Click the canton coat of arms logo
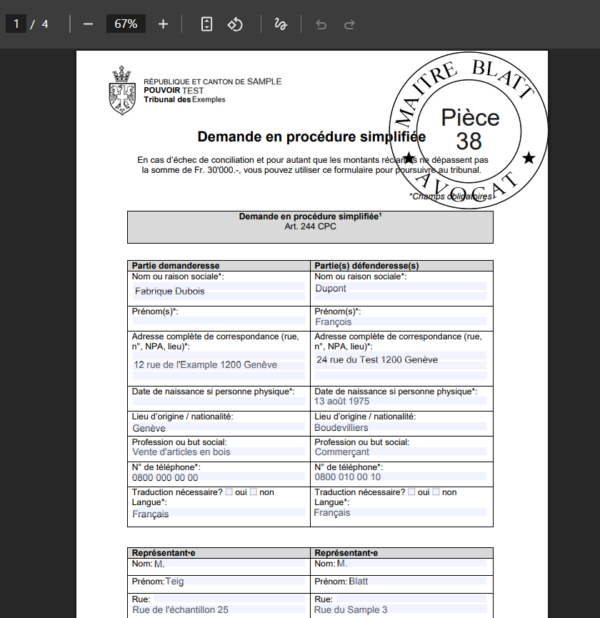The image size is (600, 618). point(122,90)
